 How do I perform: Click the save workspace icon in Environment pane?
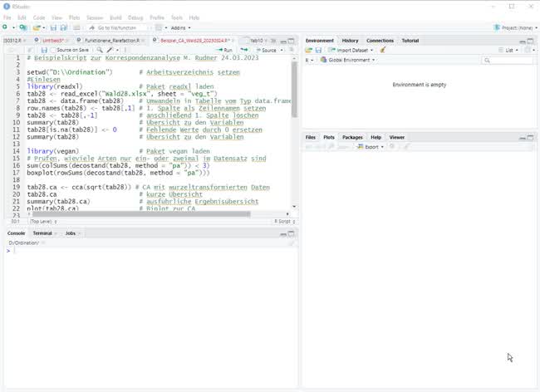click(x=318, y=51)
